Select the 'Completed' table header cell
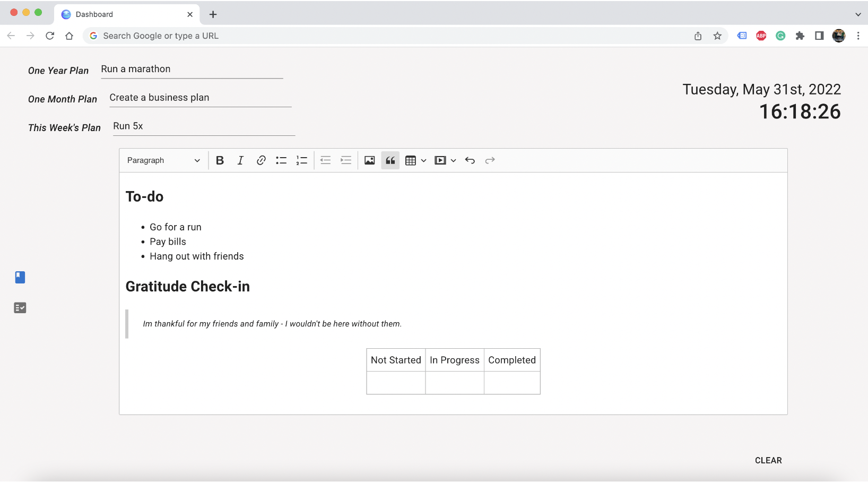Screen dimensions: 868x482 pos(512,360)
